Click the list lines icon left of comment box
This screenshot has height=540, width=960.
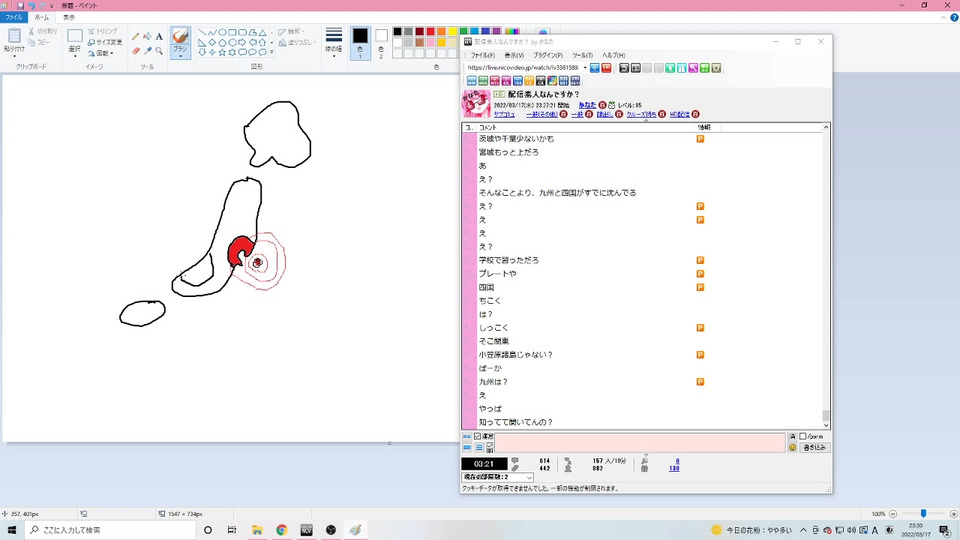point(479,448)
